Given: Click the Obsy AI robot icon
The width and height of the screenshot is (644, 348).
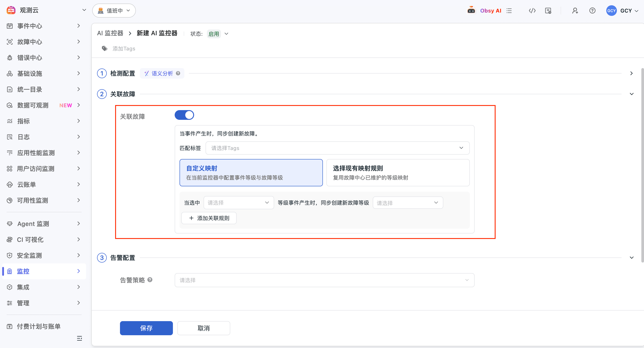Looking at the screenshot, I should tap(471, 11).
